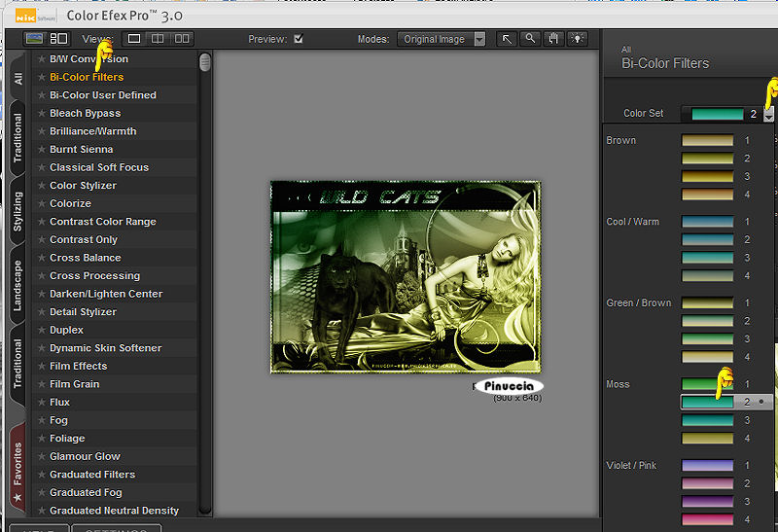Click the Wild Cats preview image
This screenshot has width=778, height=532.
point(406,277)
